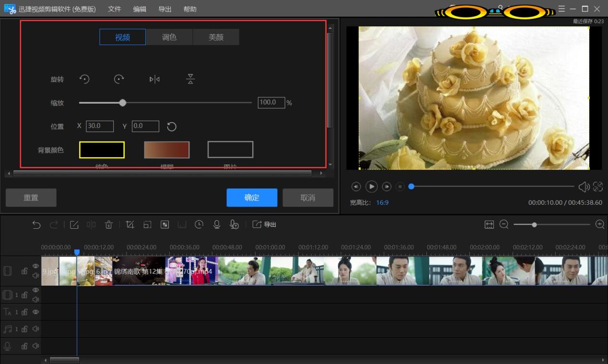This screenshot has width=608, height=364.
Task: Step back one frame in preview
Action: point(356,187)
